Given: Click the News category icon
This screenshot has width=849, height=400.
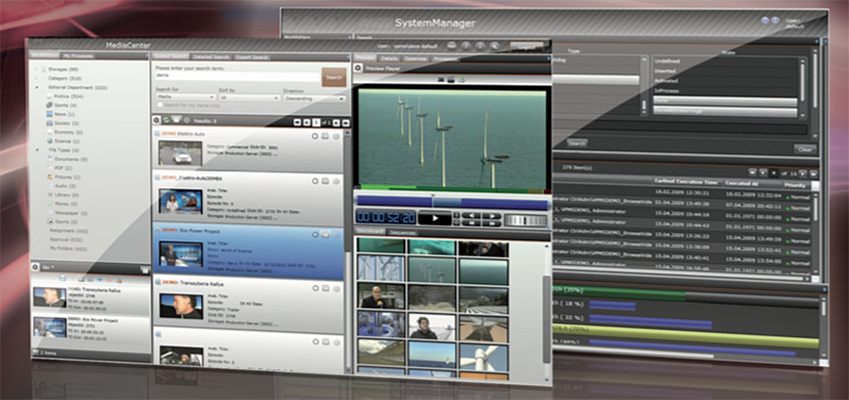Looking at the screenshot, I should (49, 114).
